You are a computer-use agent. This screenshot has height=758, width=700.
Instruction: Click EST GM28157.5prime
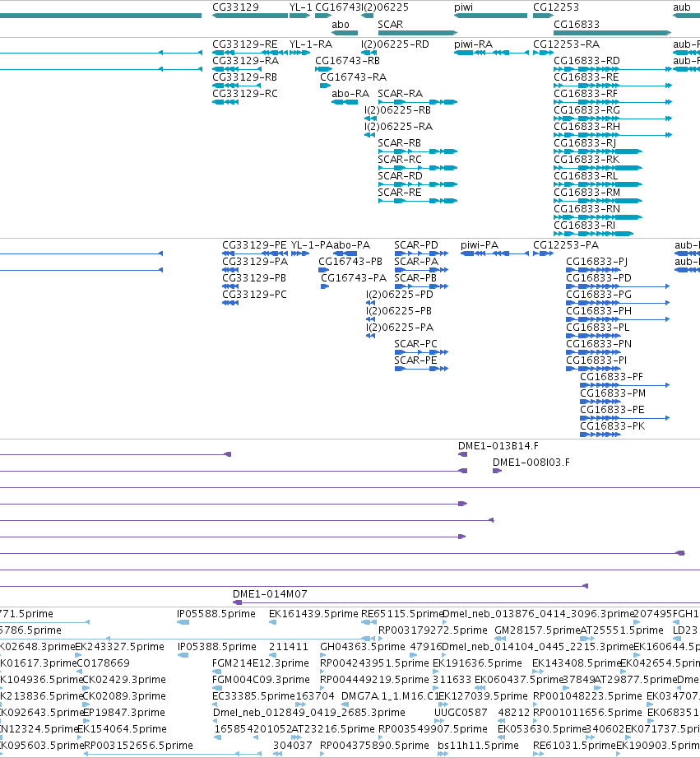click(536, 630)
